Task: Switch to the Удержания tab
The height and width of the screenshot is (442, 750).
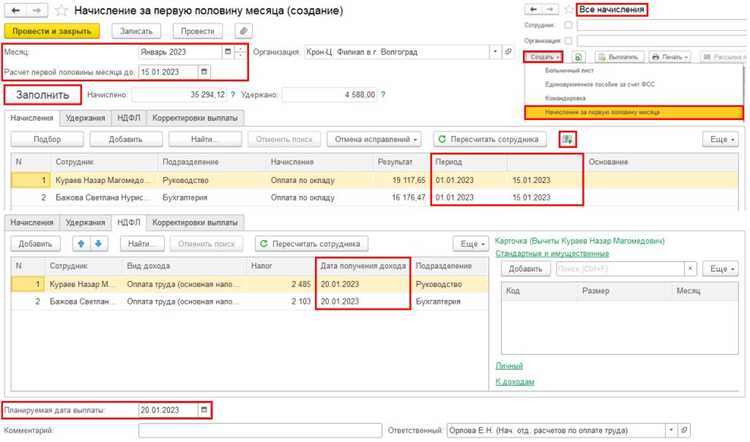Action: (x=85, y=118)
